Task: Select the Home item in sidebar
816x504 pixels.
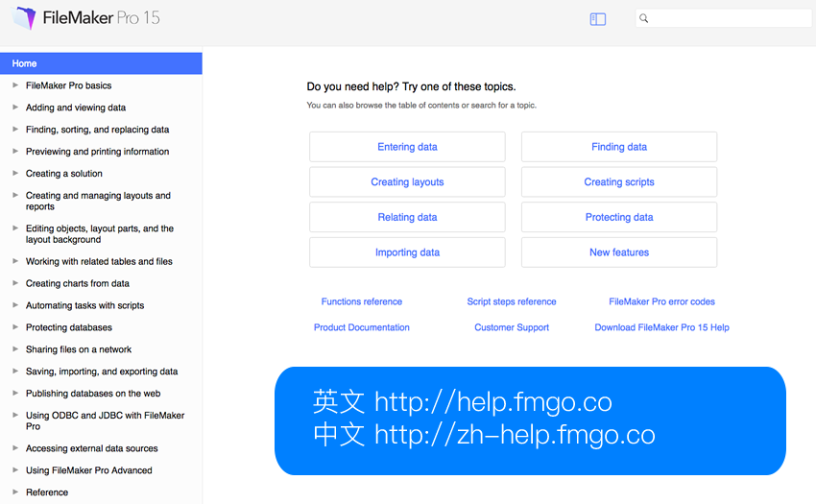Action: (x=101, y=63)
